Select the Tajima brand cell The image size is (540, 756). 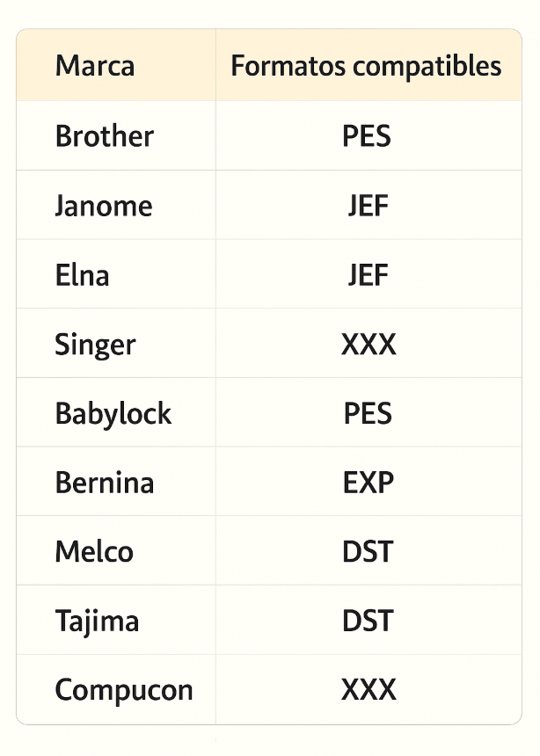(97, 622)
